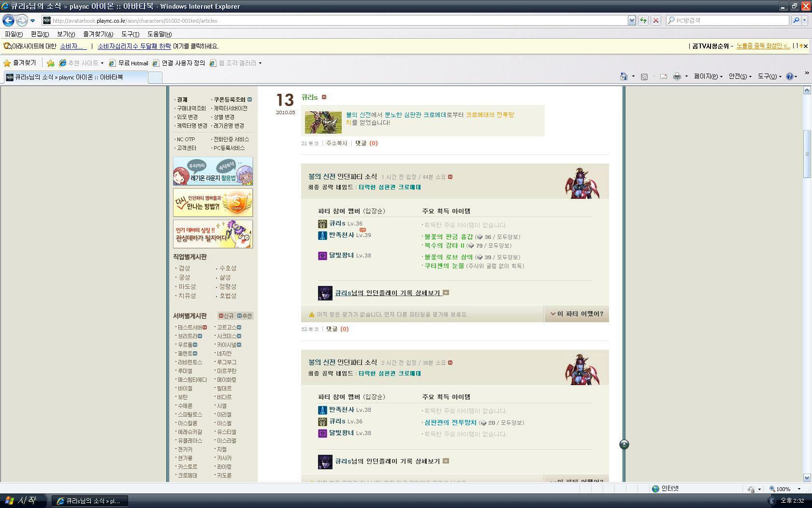Open the address bar history dropdown
The width and height of the screenshot is (812, 508).
point(631,20)
